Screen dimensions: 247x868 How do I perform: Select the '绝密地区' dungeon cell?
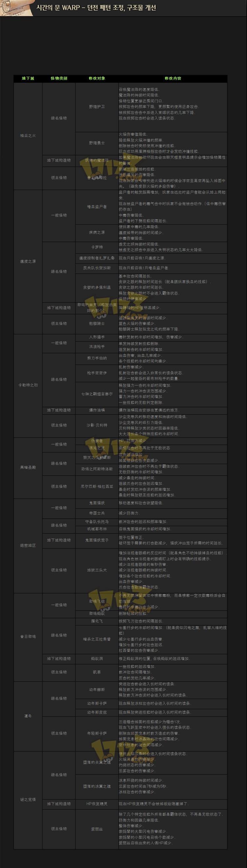pos(28,545)
